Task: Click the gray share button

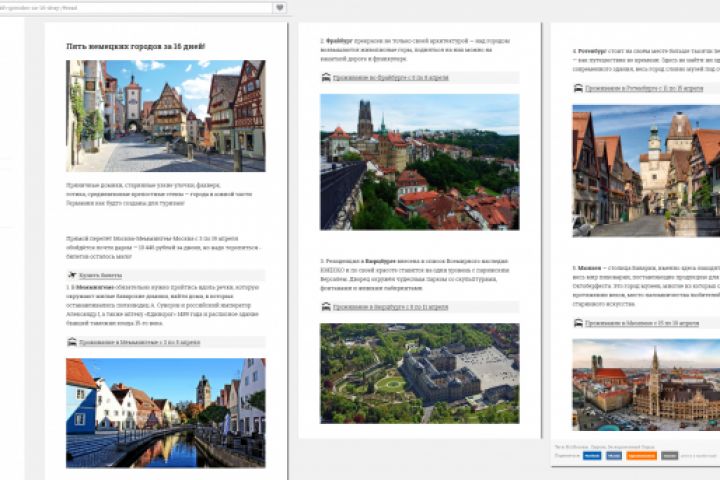Action: pyautogui.click(x=669, y=456)
